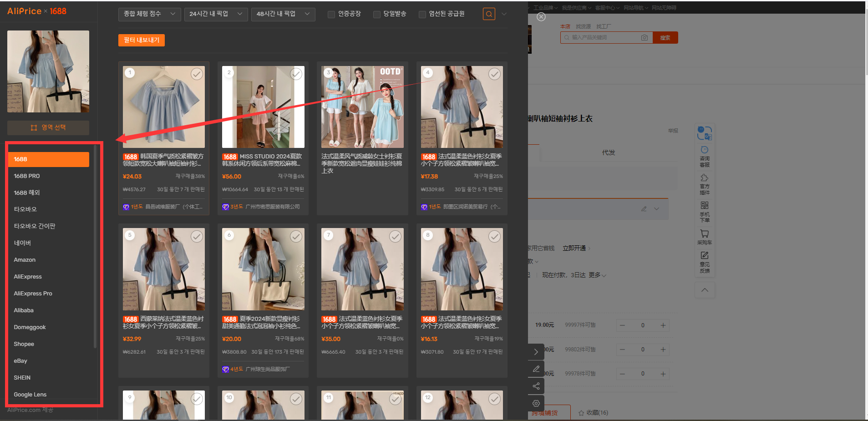Select Amazon in the platform list

pyautogui.click(x=48, y=260)
